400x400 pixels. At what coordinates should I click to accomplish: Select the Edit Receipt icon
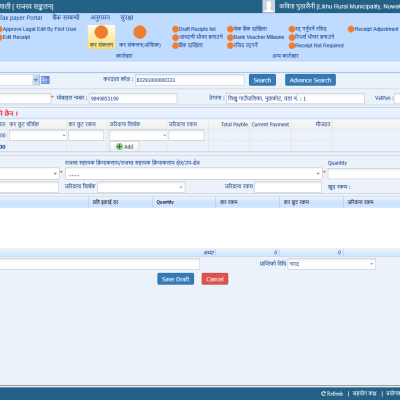pyautogui.click(x=1, y=37)
